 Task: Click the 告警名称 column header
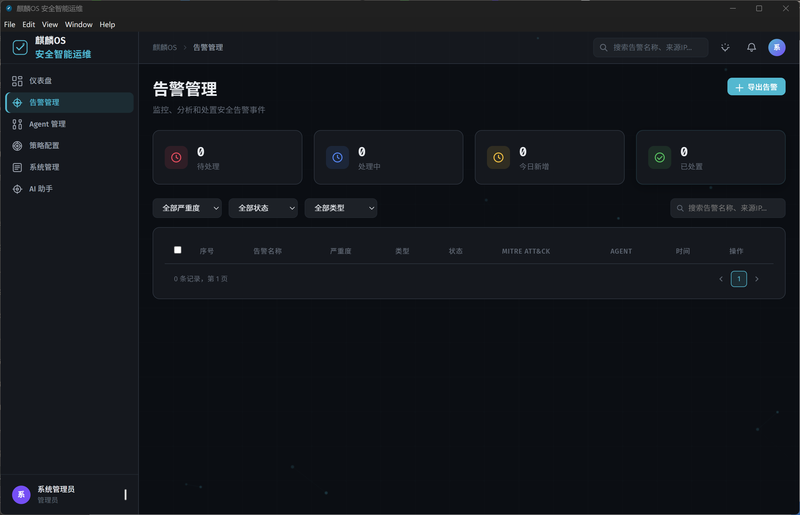(x=267, y=251)
